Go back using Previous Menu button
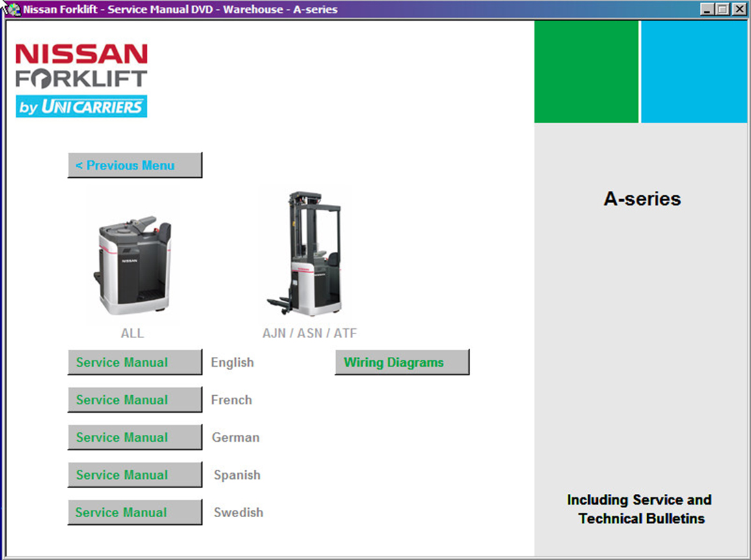 pos(134,165)
